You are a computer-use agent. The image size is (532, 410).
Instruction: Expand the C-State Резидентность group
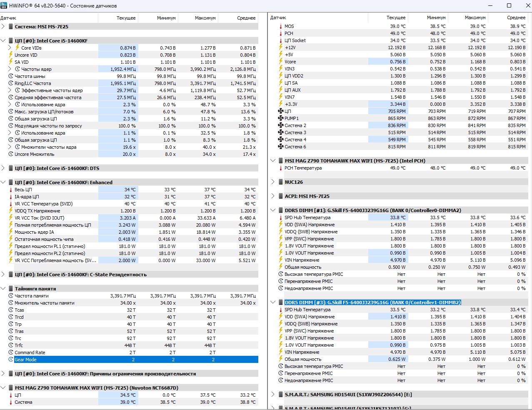click(3, 275)
